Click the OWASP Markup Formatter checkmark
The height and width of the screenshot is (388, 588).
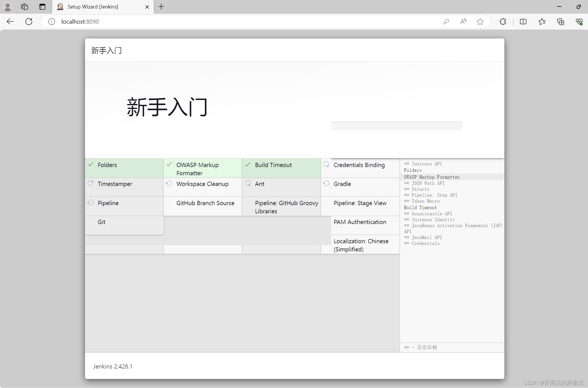pos(169,165)
